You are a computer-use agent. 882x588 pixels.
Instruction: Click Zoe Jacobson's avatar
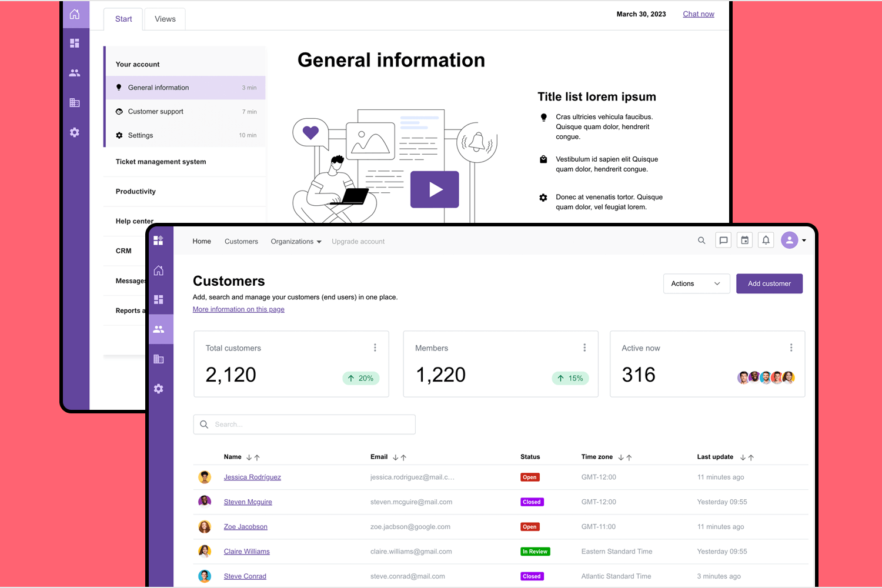click(205, 527)
